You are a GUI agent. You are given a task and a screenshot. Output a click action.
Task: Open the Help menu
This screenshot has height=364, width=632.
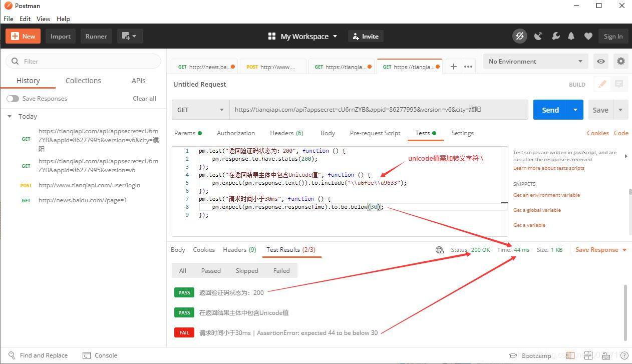tap(63, 19)
